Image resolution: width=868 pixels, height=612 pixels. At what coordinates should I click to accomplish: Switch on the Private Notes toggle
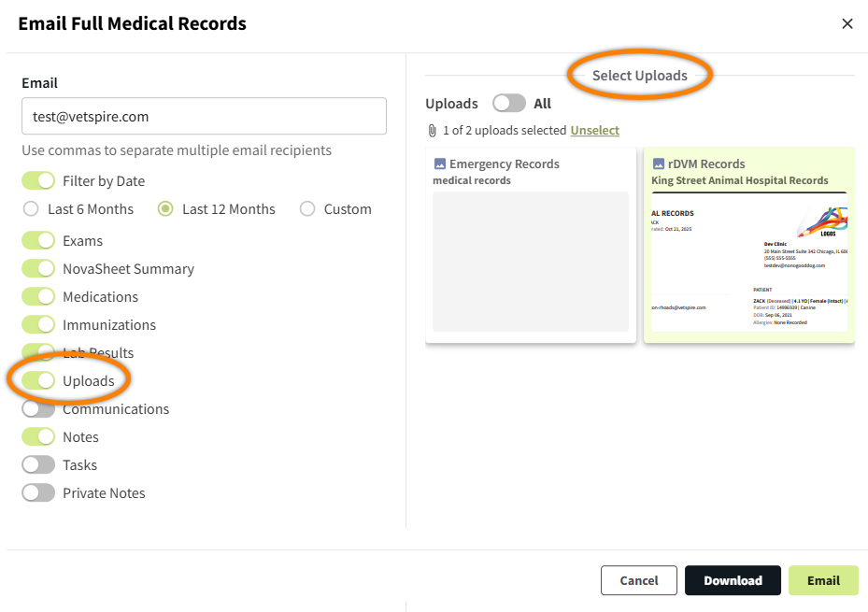coord(38,493)
